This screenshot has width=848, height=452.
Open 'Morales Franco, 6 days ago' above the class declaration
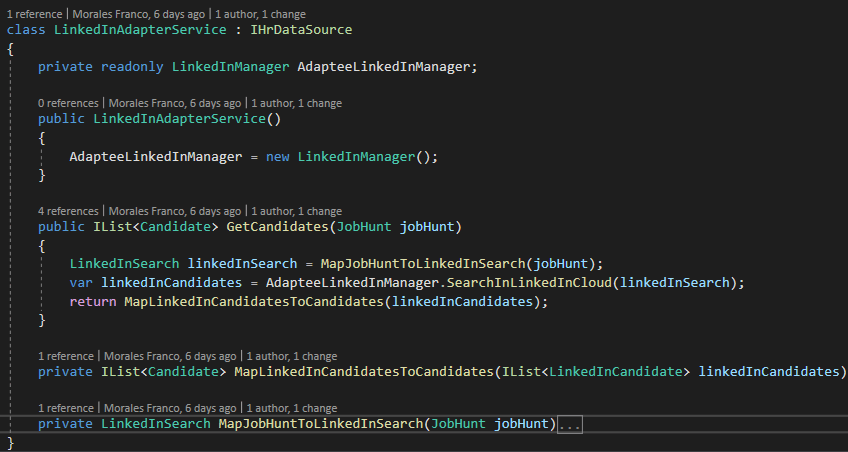(139, 14)
